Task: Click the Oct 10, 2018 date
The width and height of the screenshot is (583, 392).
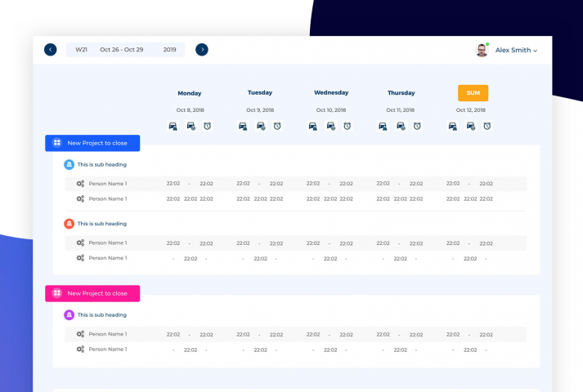Action: 331,110
